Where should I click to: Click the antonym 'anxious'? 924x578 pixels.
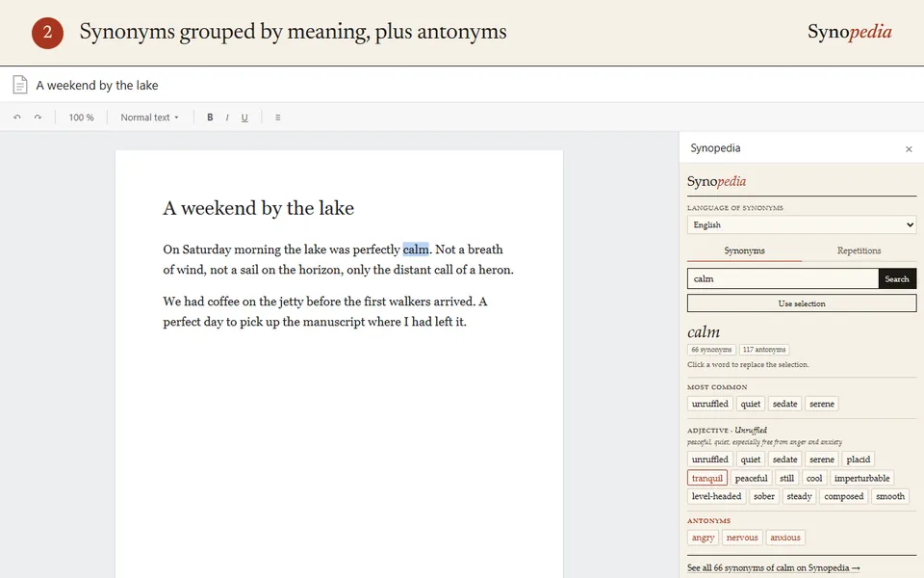pos(785,538)
